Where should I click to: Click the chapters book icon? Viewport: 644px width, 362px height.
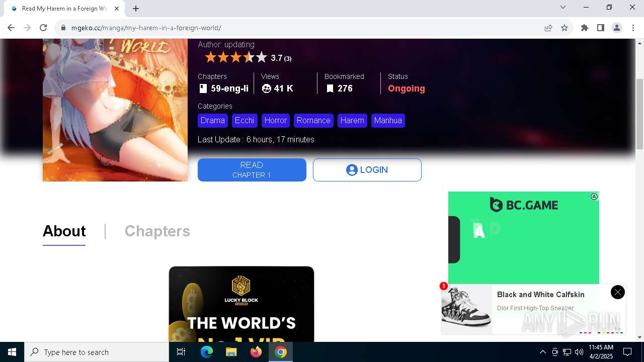tap(203, 88)
